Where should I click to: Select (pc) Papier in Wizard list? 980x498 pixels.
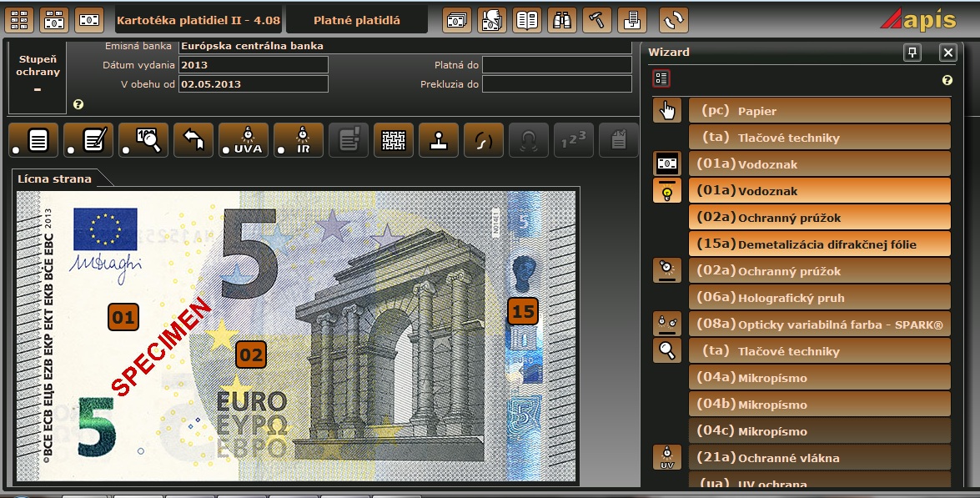[819, 111]
